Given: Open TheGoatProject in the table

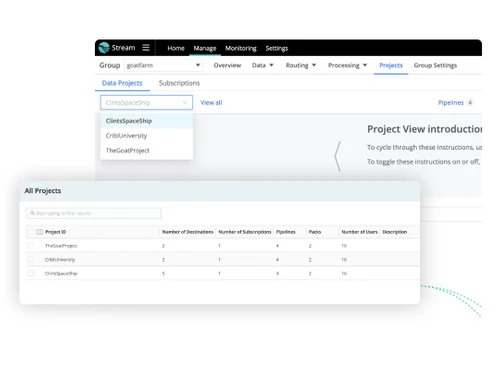Looking at the screenshot, I should 61,246.
